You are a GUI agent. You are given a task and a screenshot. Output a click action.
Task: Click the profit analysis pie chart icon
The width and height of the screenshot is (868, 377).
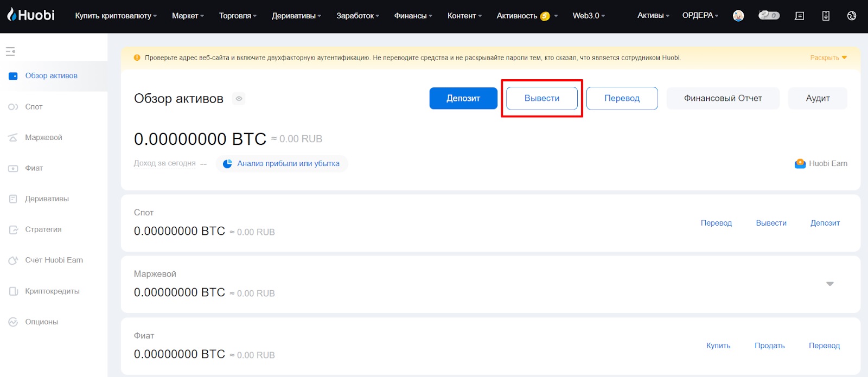227,163
